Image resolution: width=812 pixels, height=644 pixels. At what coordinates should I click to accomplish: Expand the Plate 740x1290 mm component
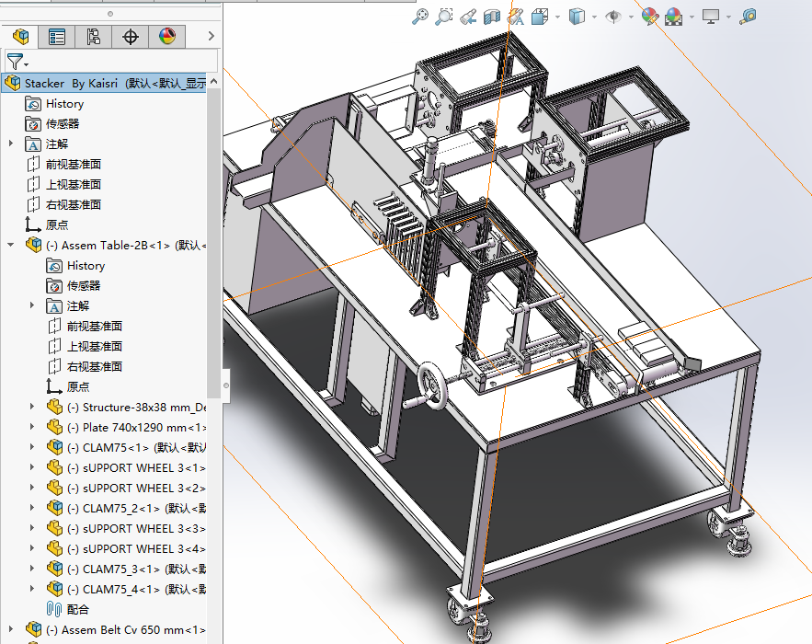point(32,427)
